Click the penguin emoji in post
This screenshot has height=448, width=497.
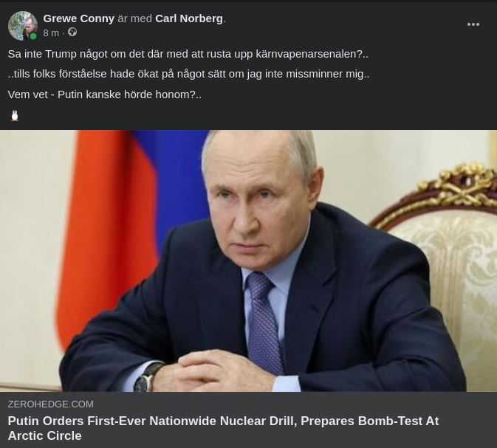click(x=15, y=116)
